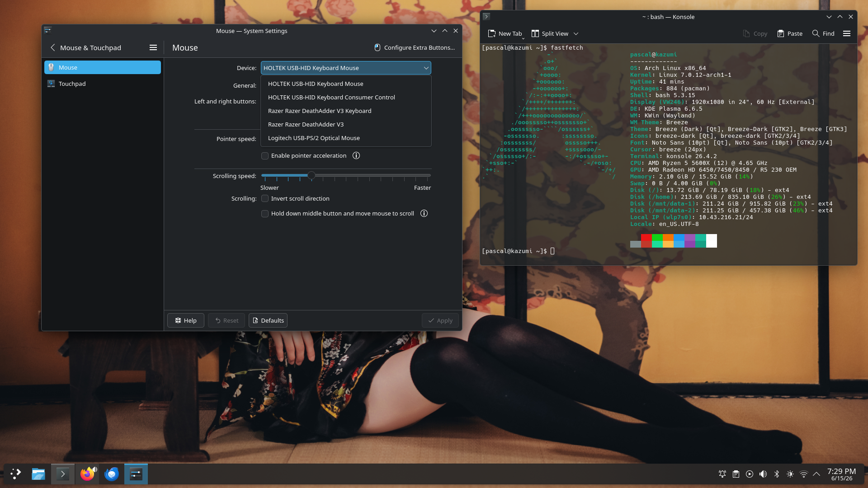Select Mouse in the settings sidebar
The height and width of the screenshot is (488, 868).
point(103,67)
